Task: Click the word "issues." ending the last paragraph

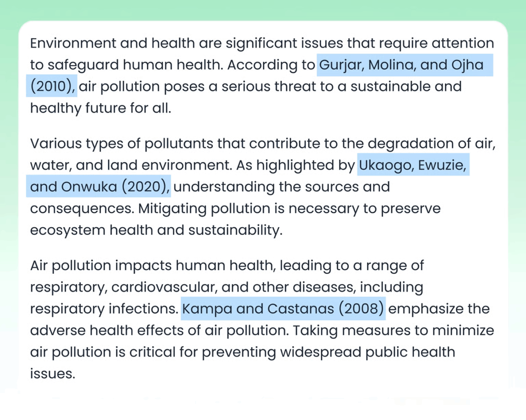Action: click(x=53, y=374)
